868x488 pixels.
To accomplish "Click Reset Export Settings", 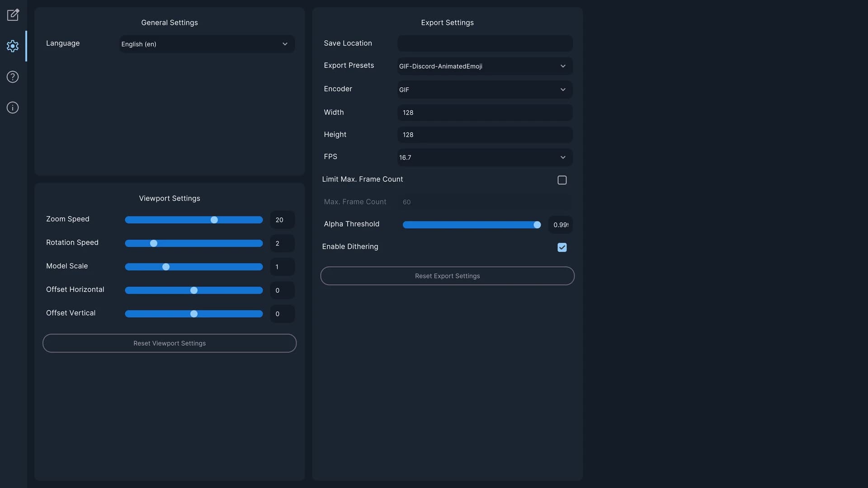I will coord(447,276).
